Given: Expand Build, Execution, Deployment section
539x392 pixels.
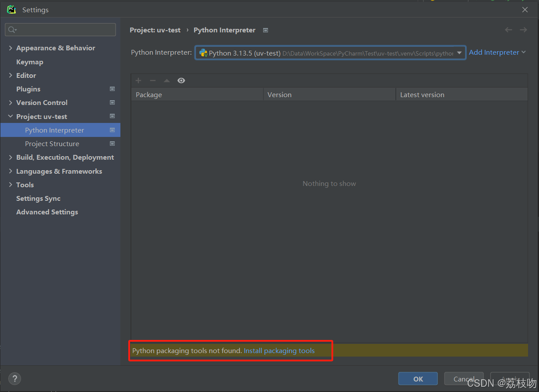Looking at the screenshot, I should coord(11,157).
